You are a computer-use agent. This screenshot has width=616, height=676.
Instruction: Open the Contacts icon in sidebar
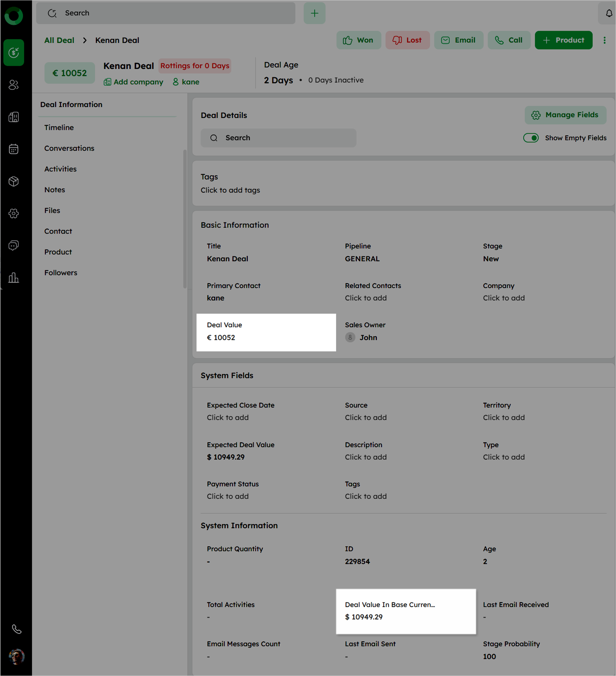point(14,85)
